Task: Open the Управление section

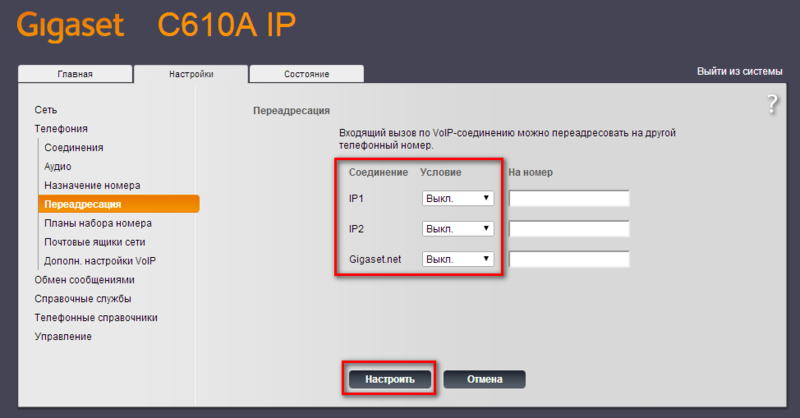Action: 63,336
